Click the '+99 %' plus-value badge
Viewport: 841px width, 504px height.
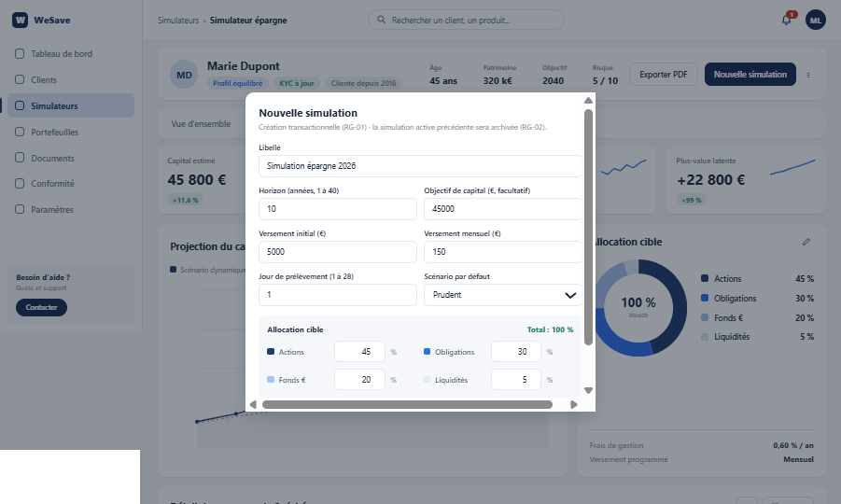pos(692,200)
